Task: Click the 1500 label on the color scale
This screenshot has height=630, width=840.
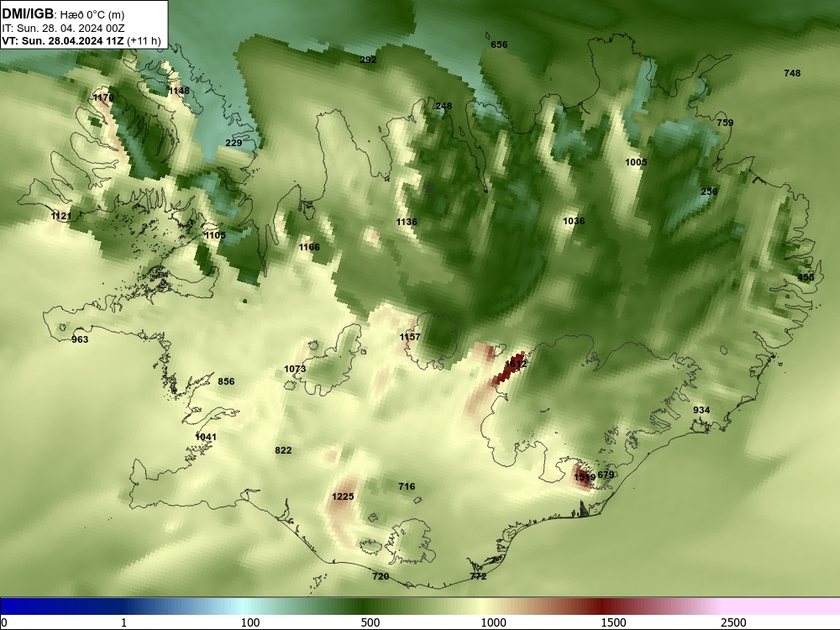Action: click(613, 622)
